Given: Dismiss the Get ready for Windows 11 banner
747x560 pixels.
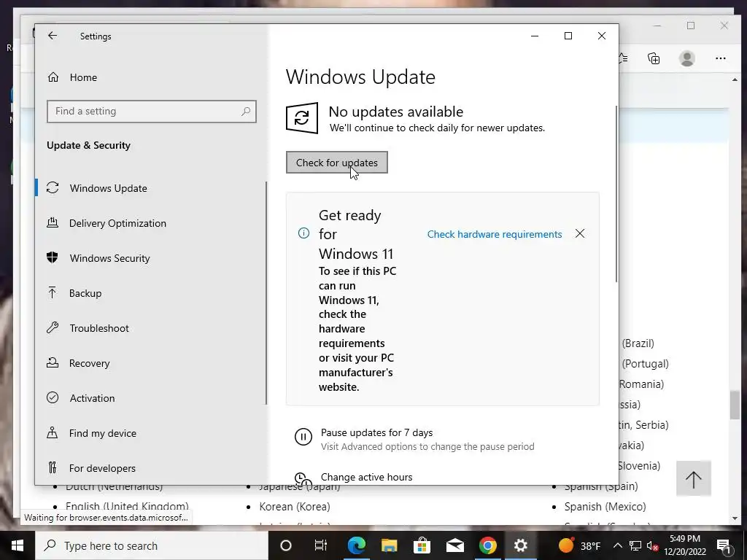Looking at the screenshot, I should point(580,233).
